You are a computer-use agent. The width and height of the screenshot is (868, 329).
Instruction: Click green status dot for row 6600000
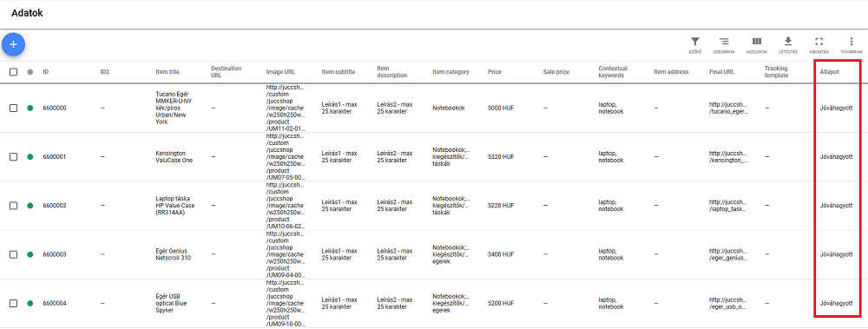pyautogui.click(x=30, y=108)
